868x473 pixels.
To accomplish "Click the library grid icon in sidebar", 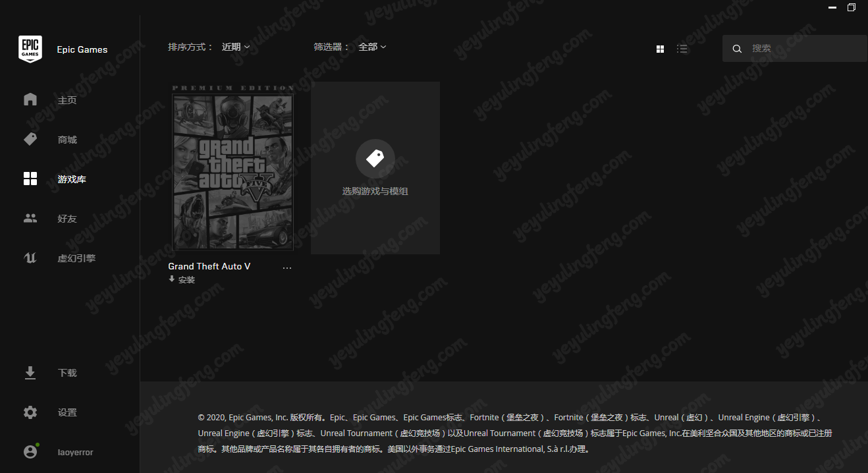I will coord(30,179).
